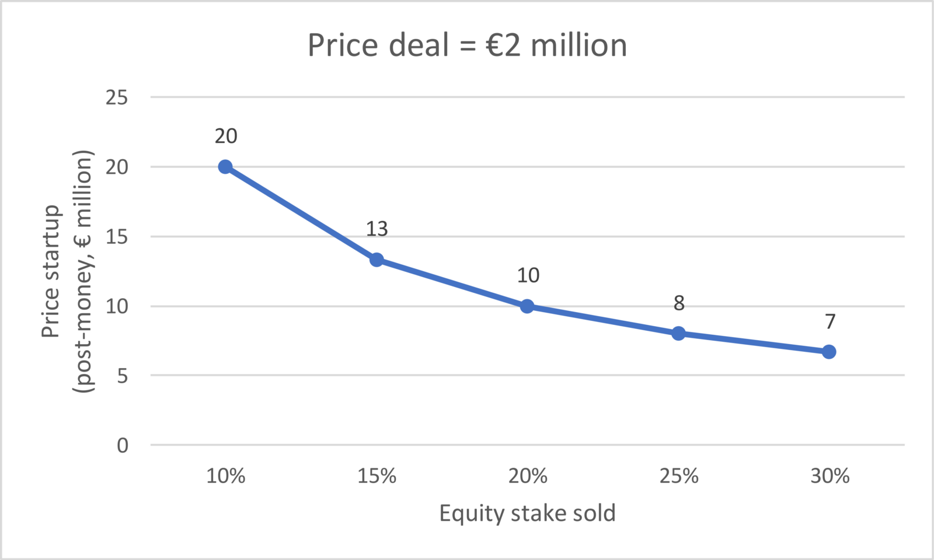Click the "25%" horizontal axis label
The width and height of the screenshot is (934, 560).
678,477
